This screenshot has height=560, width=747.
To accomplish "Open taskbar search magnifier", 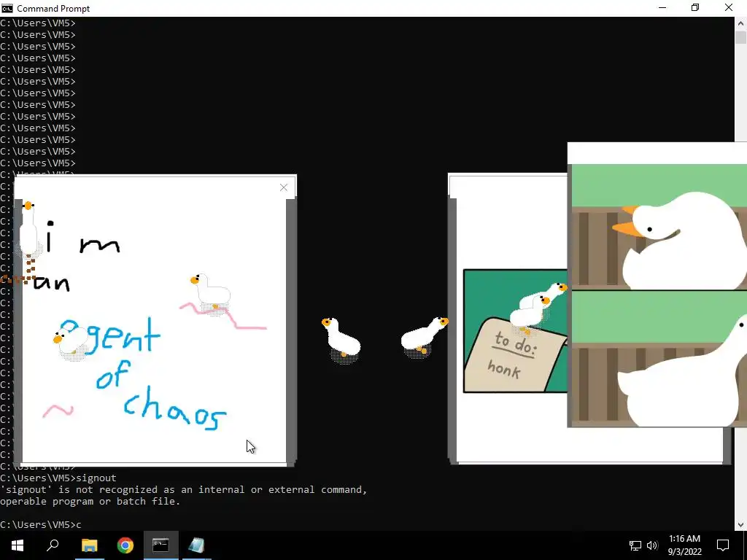I will [53, 545].
